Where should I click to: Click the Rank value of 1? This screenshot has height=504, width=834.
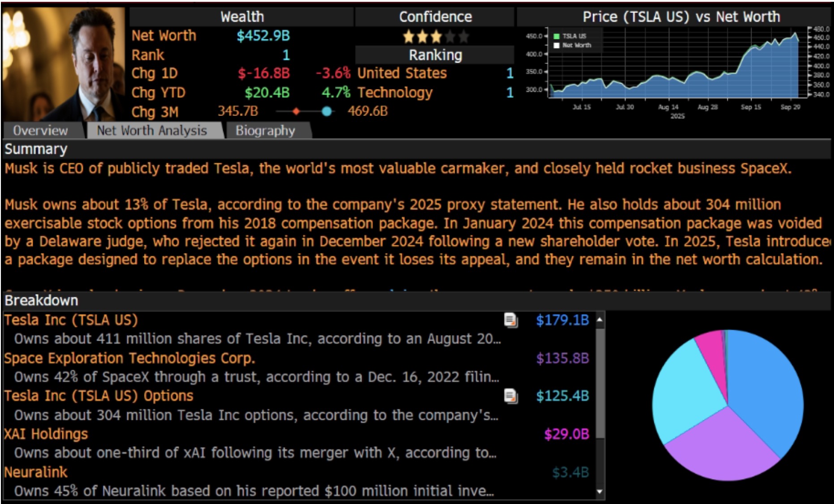point(286,55)
